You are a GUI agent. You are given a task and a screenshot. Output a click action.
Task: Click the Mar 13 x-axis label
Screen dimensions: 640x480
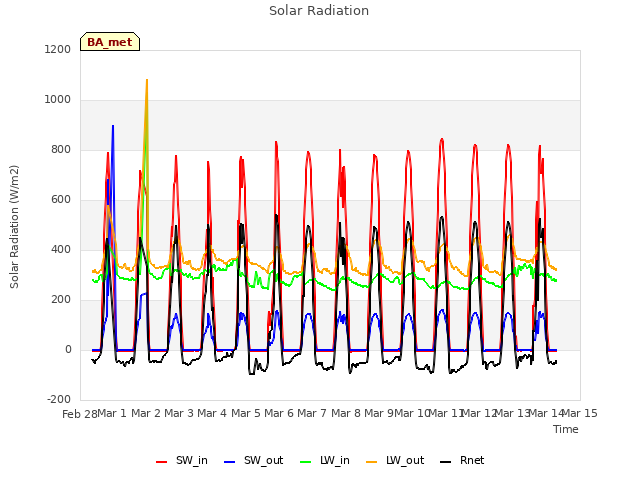[512, 413]
